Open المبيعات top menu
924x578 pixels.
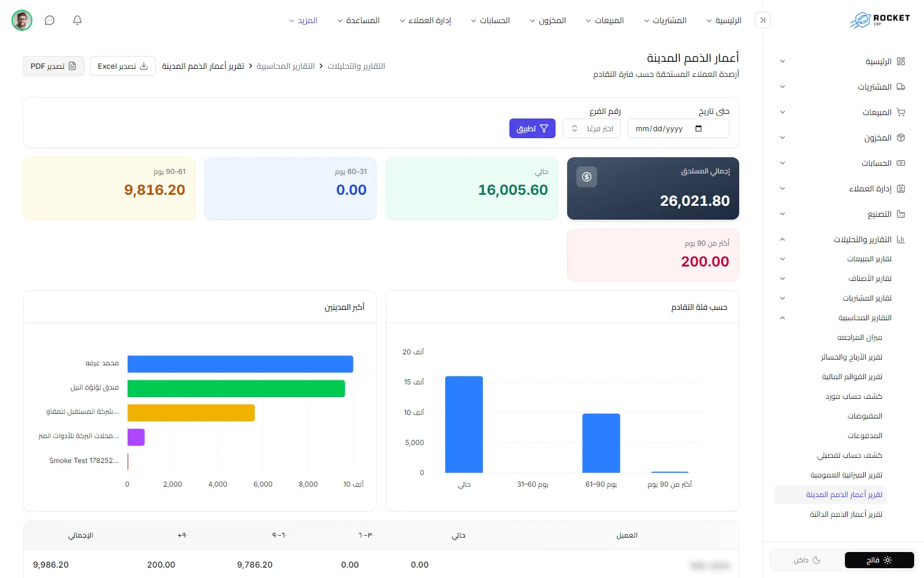(x=605, y=20)
